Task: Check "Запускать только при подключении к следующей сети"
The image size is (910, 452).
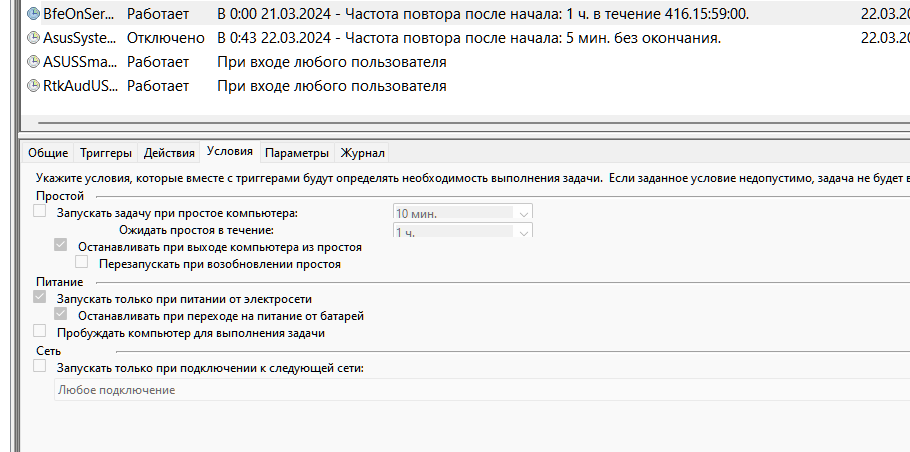Action: (x=40, y=367)
